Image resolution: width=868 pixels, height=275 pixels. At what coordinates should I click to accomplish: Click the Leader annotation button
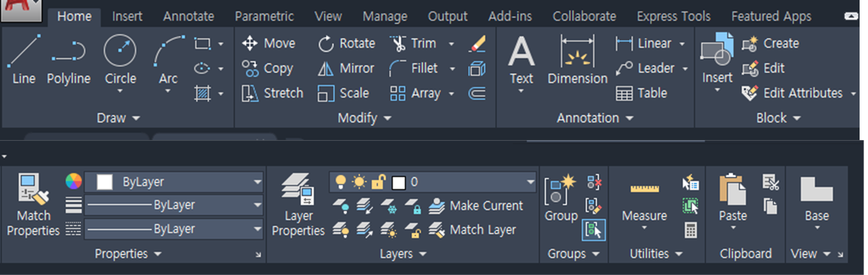[x=646, y=68]
